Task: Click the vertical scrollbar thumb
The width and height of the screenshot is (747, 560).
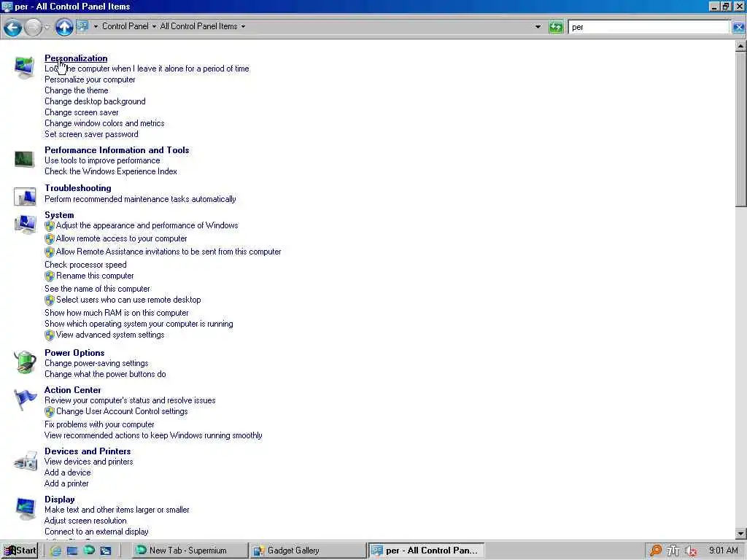Action: (741, 130)
